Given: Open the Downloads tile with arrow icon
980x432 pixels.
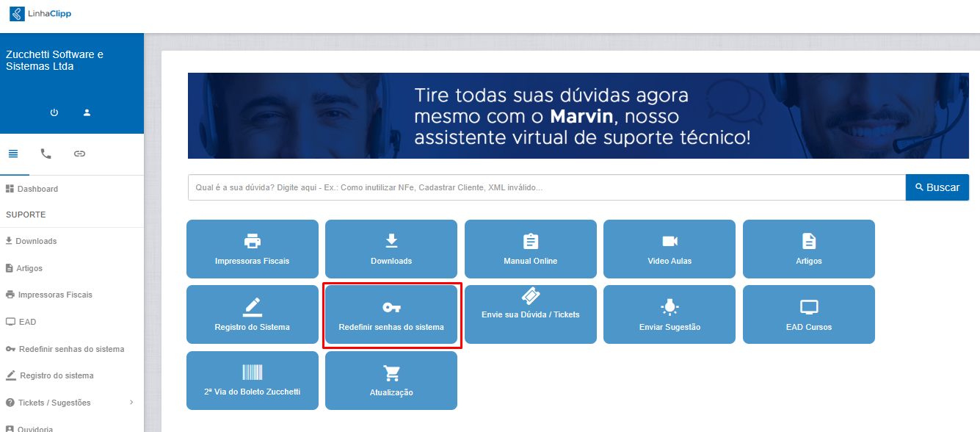Looking at the screenshot, I should click(x=391, y=249).
